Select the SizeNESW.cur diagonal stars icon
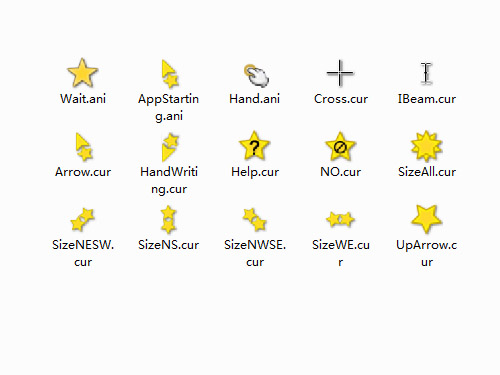Screen dimensions: 500x375 (83, 219)
